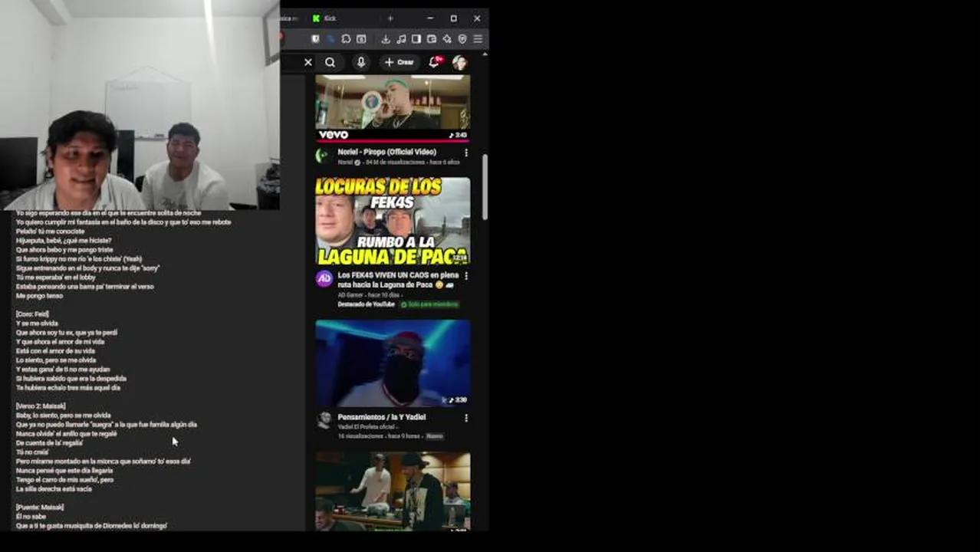This screenshot has height=552, width=980.
Task: Click the 'Destacado de YouTube' label
Action: coord(366,304)
